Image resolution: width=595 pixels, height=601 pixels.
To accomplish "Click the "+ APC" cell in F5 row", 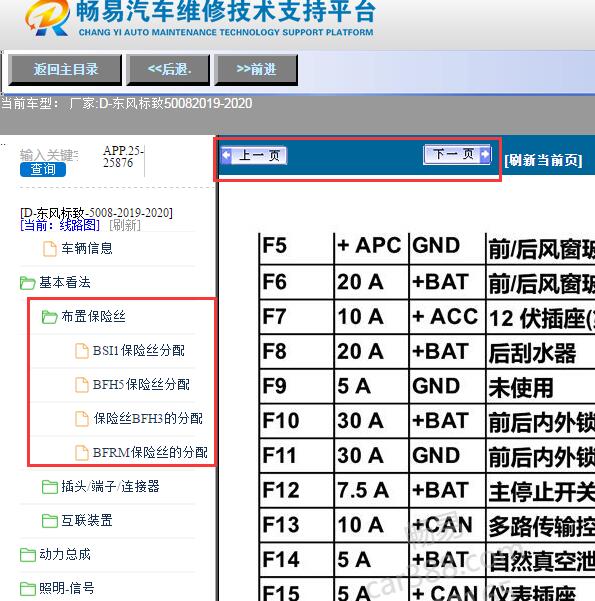I will tap(371, 248).
